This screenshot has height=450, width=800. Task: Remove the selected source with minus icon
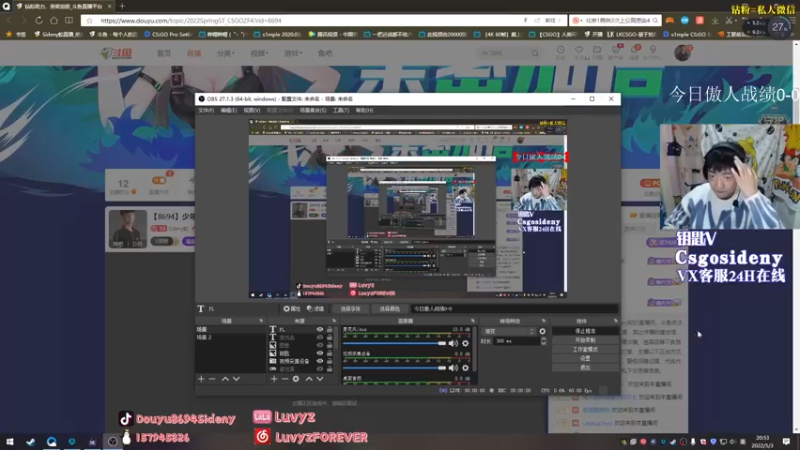coord(285,379)
